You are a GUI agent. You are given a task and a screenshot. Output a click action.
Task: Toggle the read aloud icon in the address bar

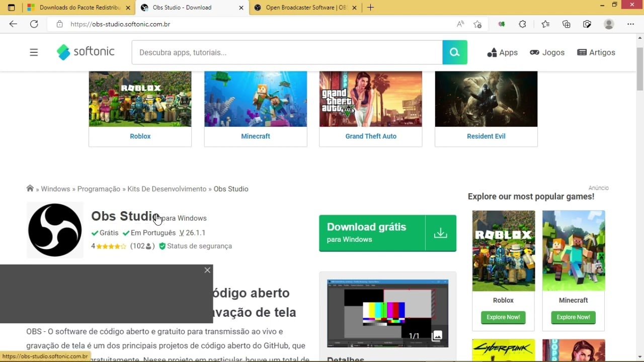tap(460, 24)
